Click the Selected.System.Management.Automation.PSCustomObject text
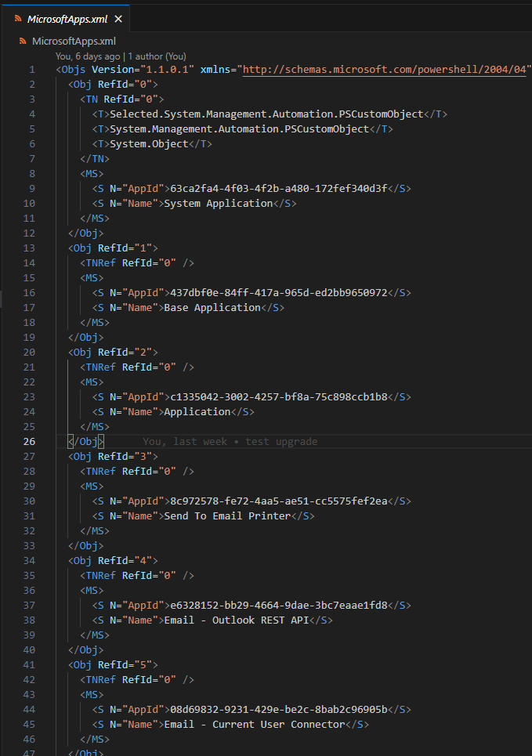Image resolution: width=532 pixels, height=756 pixels. (266, 114)
